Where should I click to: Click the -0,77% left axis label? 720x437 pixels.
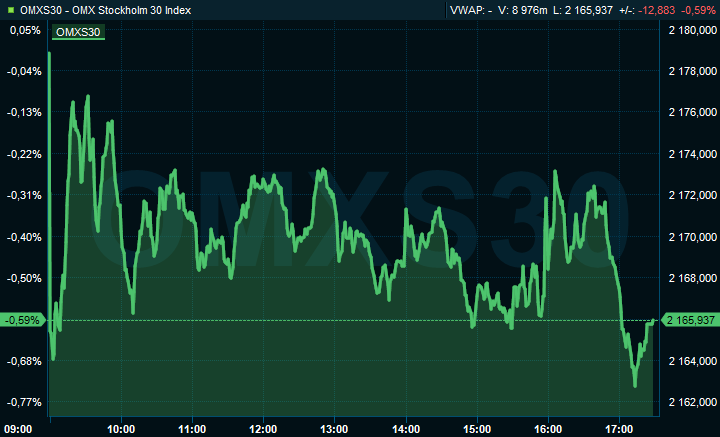(24, 403)
